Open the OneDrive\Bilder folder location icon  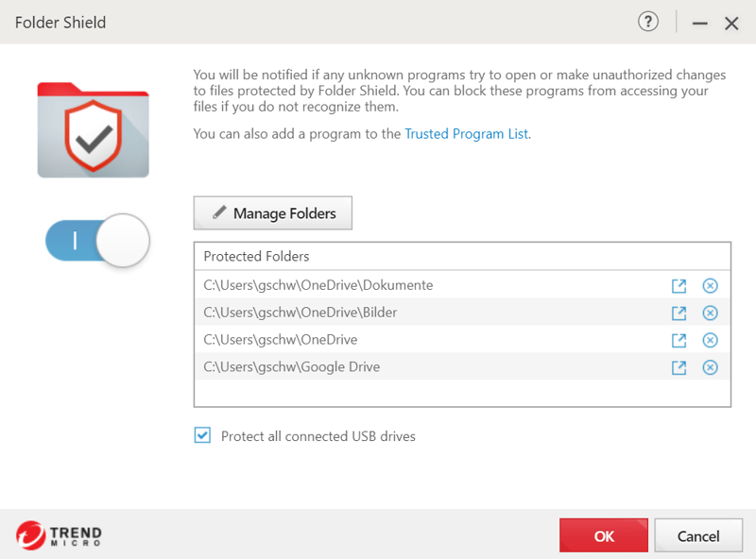pos(679,313)
